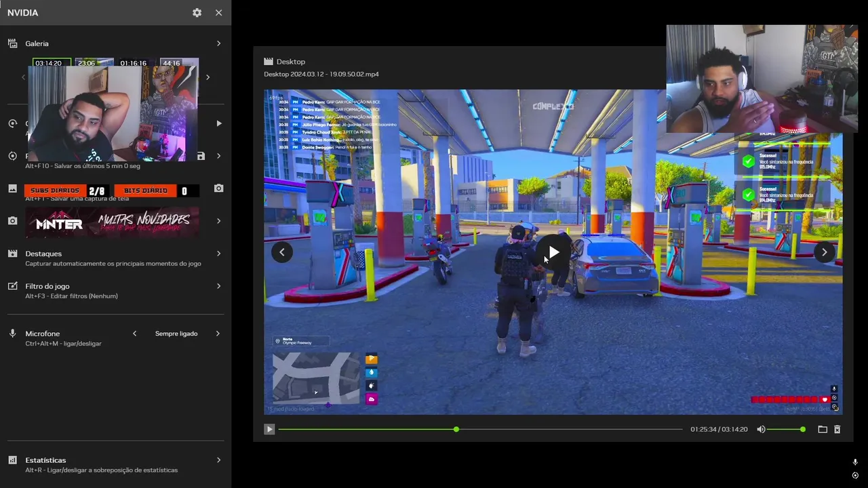Save the last 5 minutes via disk icon
Image resolution: width=868 pixels, height=488 pixels.
tap(201, 156)
